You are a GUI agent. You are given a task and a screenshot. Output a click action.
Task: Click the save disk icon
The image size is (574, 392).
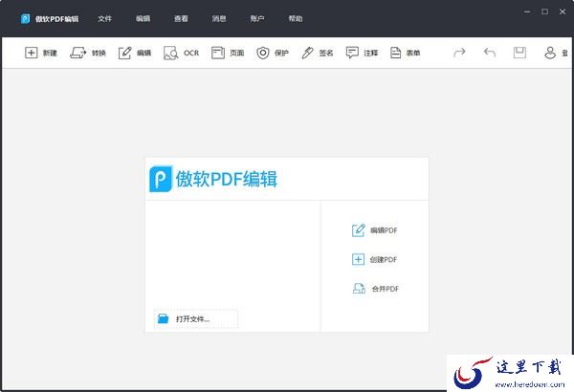click(519, 53)
